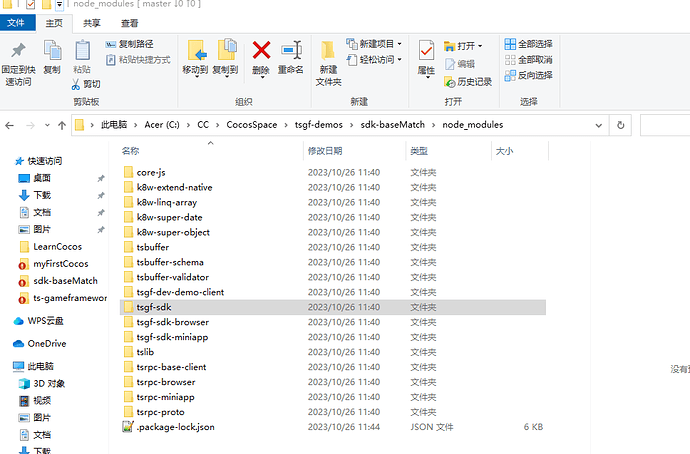690x454 pixels.
Task: Open the Properties button
Action: [x=426, y=59]
